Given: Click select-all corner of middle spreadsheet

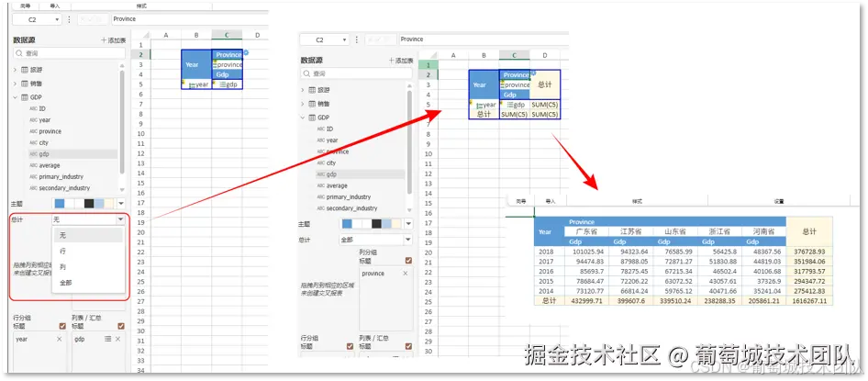Looking at the screenshot, I should pos(428,55).
